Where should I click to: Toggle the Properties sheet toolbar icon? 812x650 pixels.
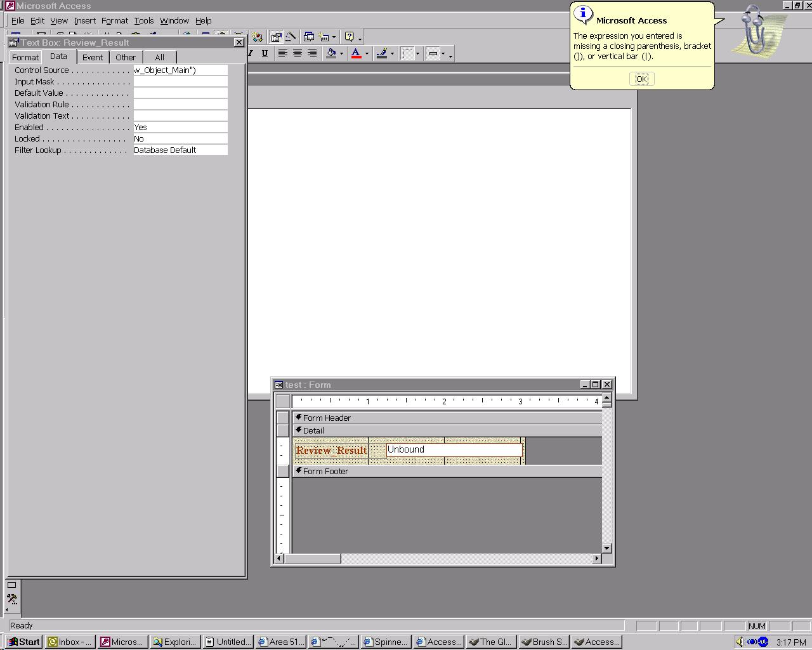(x=276, y=37)
